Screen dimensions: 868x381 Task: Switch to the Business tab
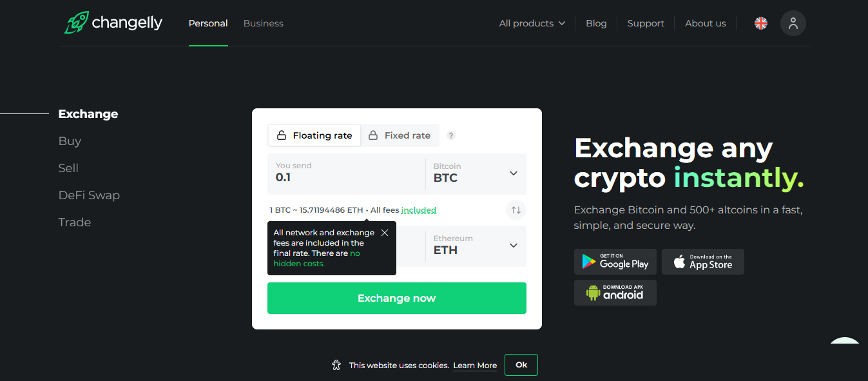click(x=263, y=23)
